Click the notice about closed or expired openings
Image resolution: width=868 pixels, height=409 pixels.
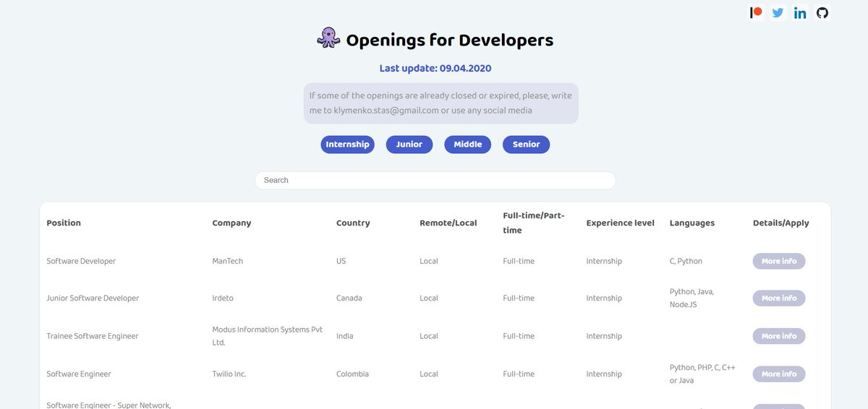point(441,103)
